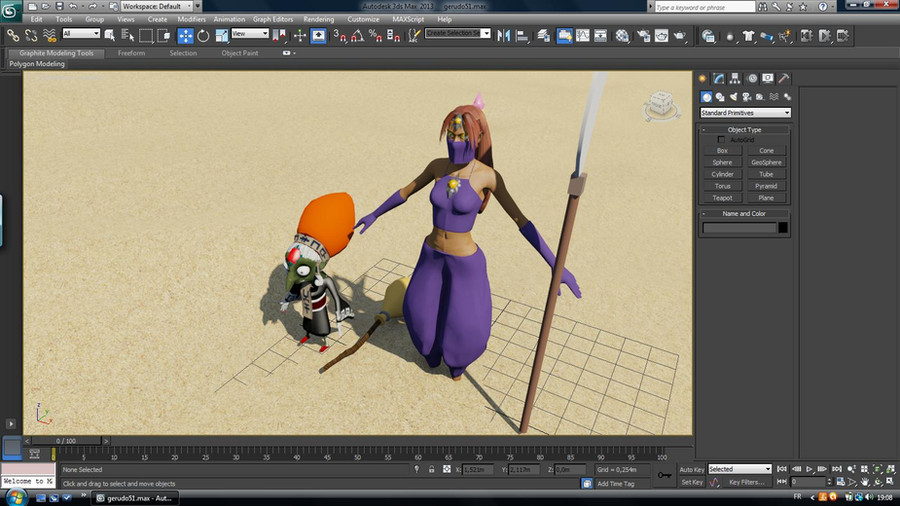
Task: Toggle Auto Key mode
Action: 692,469
